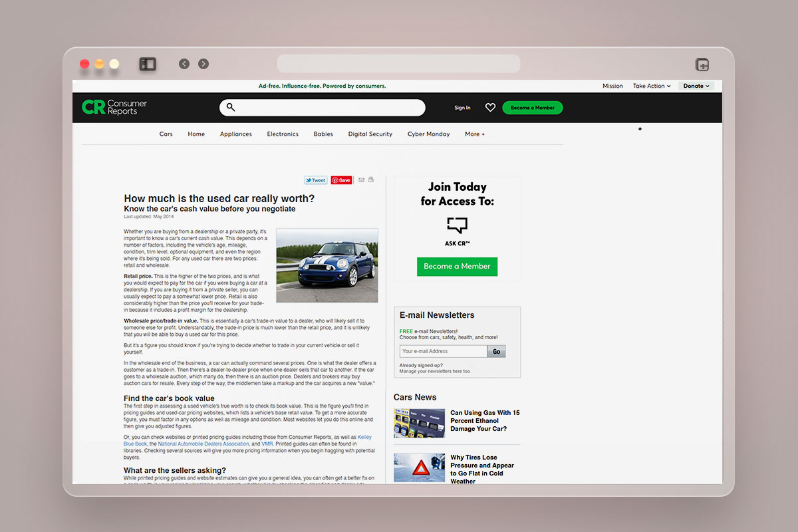Expand the More + navigation menu
Viewport: 798px width, 532px height.
pos(474,134)
